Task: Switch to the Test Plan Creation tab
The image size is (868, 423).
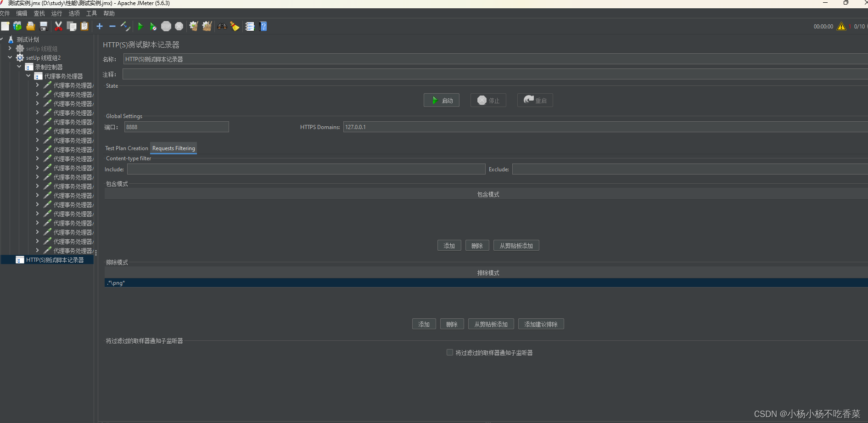Action: (127, 148)
